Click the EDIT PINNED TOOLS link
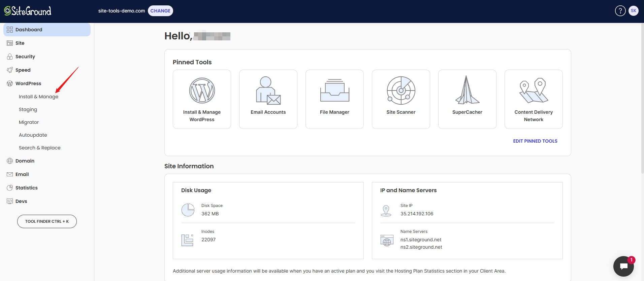 pos(535,141)
